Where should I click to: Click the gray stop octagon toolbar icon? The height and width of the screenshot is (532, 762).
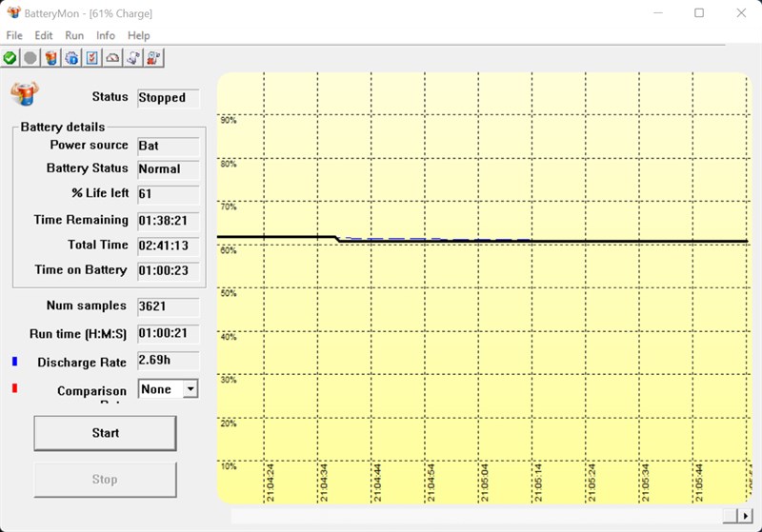coord(30,58)
